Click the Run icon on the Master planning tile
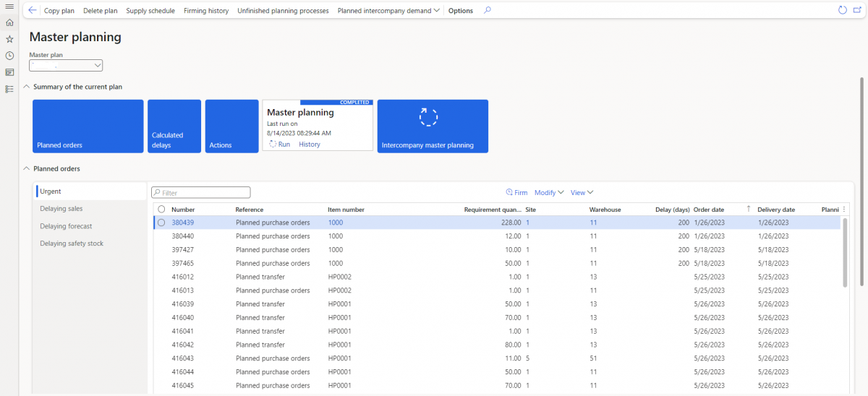Screen dimensions: 868x396 point(273,145)
